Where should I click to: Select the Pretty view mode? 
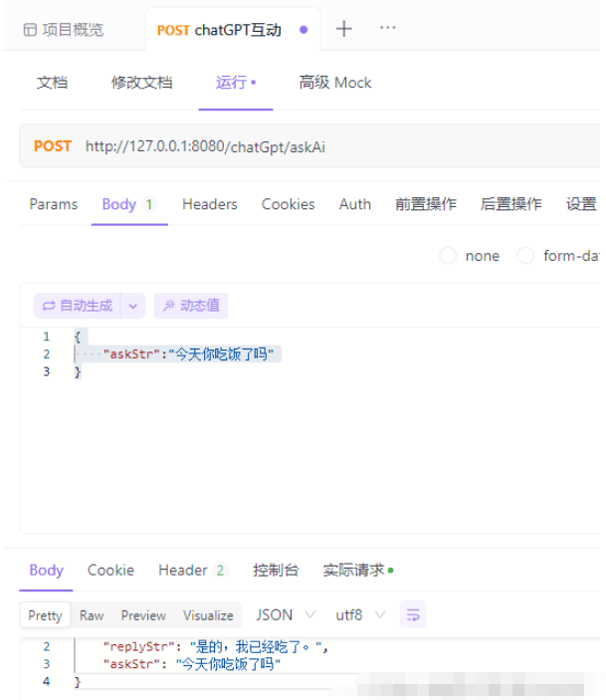pyautogui.click(x=45, y=615)
